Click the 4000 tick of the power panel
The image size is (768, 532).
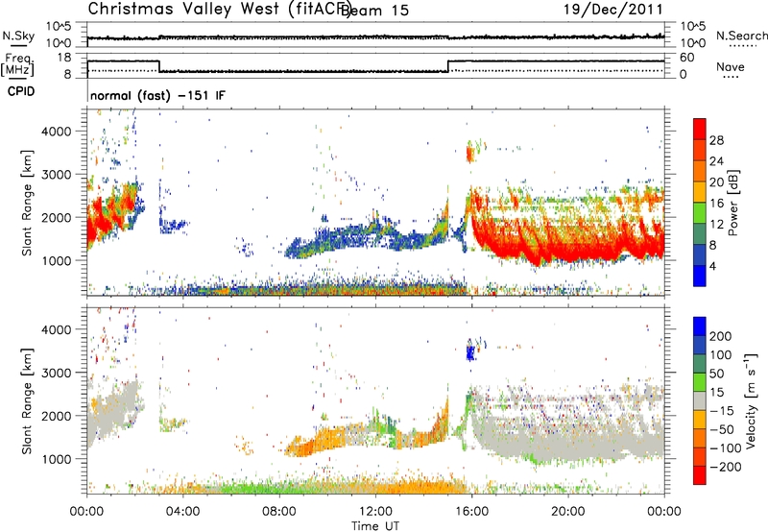56,132
